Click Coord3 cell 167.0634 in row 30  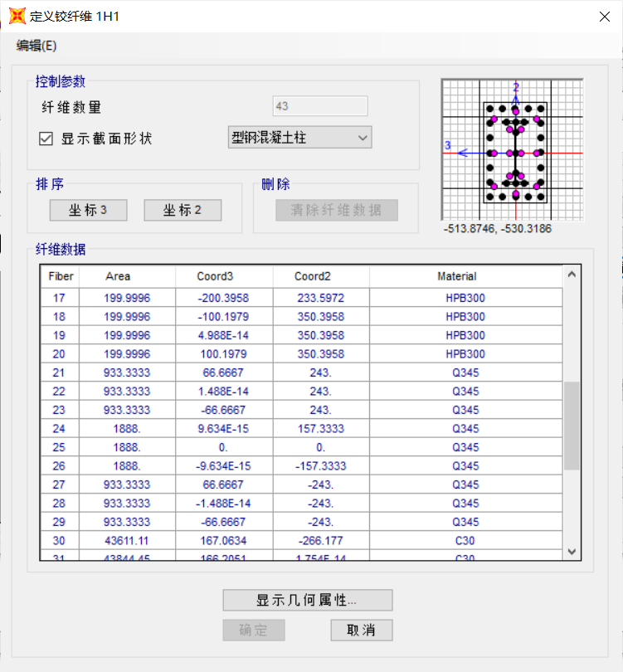pyautogui.click(x=224, y=540)
